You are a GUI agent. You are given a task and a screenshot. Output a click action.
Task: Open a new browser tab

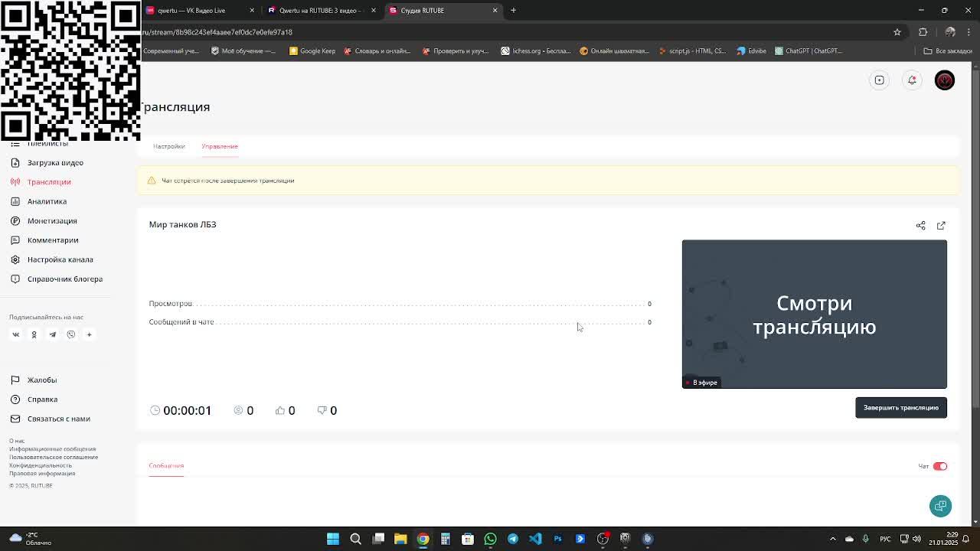point(513,10)
